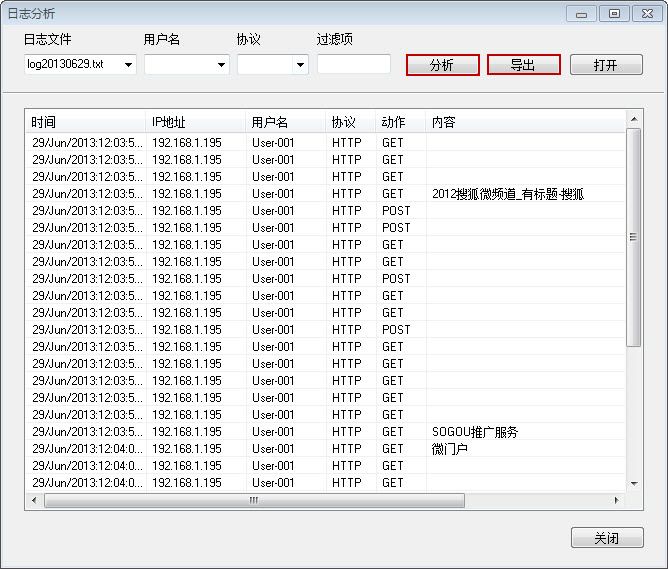
Task: Click the horizontal scrollbar thumb
Action: click(x=254, y=500)
